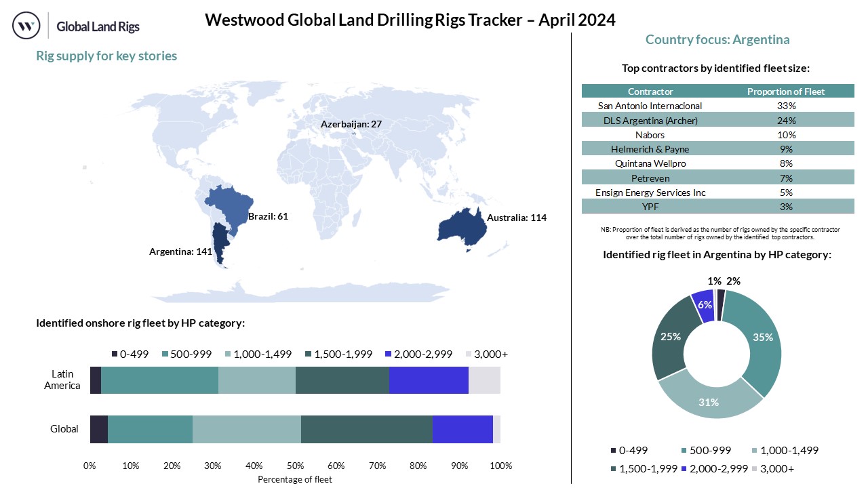
Task: Click the Azerbaijan: 27 map label
Action: (351, 125)
